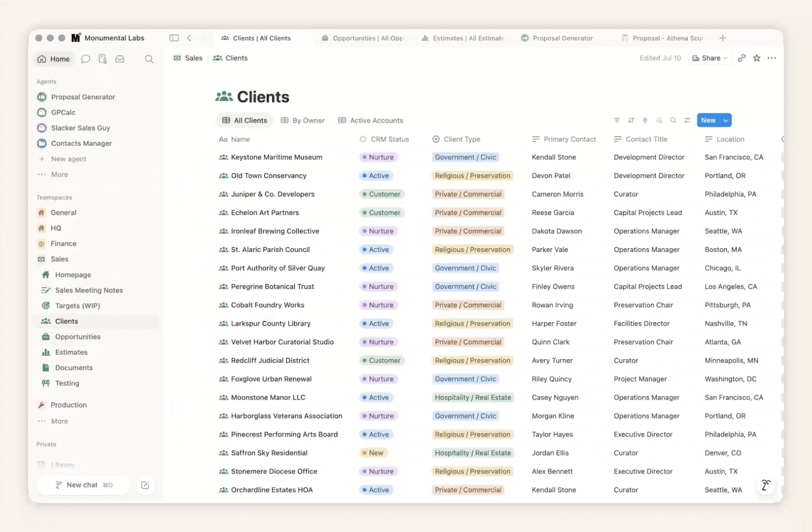Click the New record button

tap(708, 120)
